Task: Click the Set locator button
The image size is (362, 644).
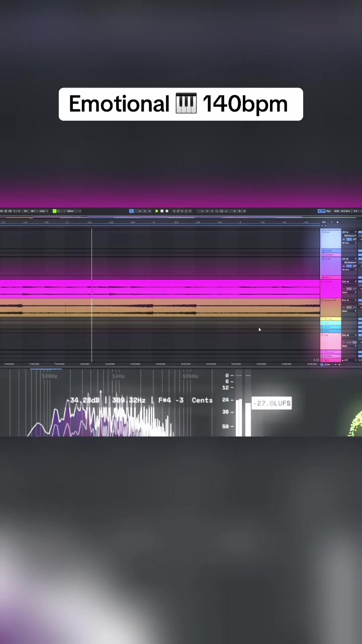Action: point(324,222)
